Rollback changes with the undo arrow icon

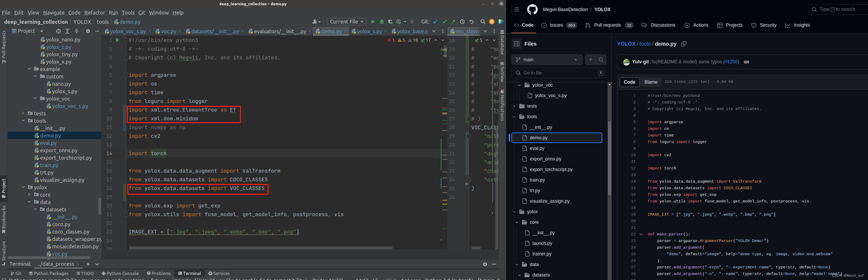click(x=471, y=22)
